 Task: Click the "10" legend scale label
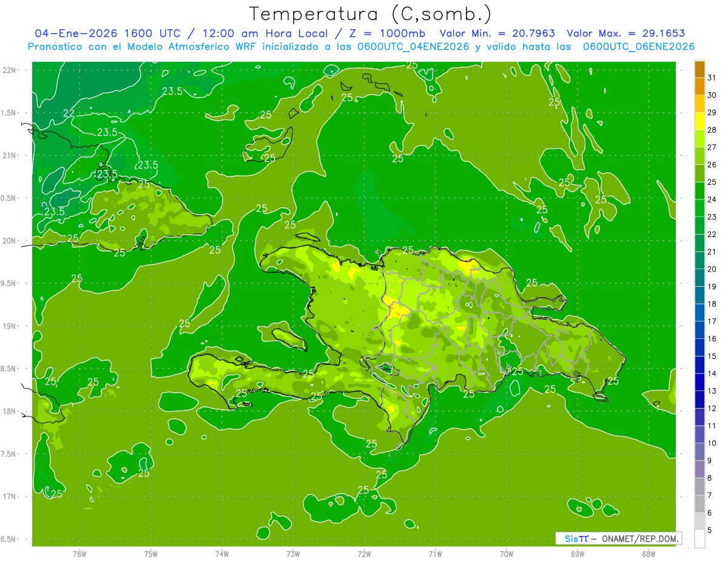(x=712, y=443)
